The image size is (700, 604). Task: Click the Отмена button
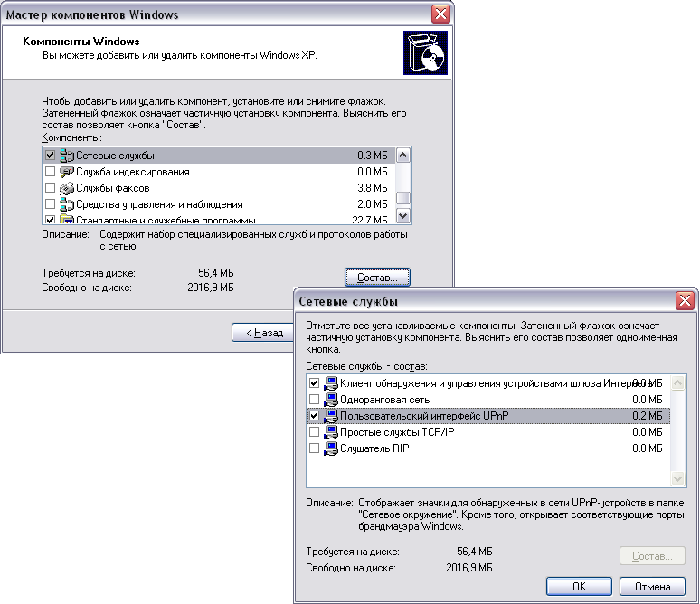[x=652, y=586]
